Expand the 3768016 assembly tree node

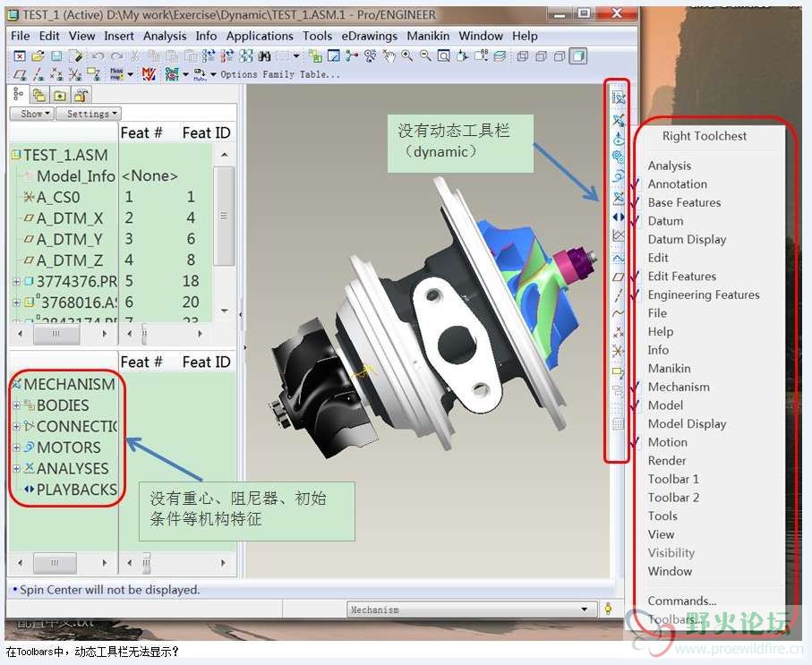click(x=16, y=303)
